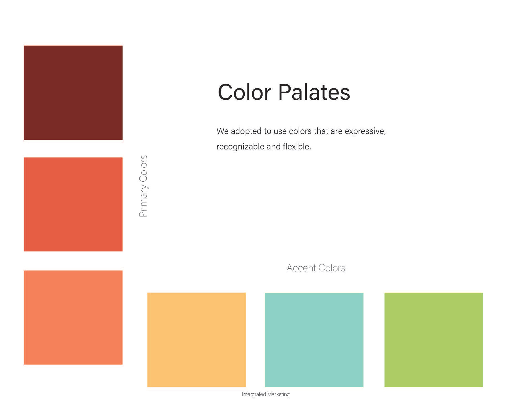The width and height of the screenshot is (532, 411).
Task: Click the word "colors" in the description sentence
Action: (300, 131)
